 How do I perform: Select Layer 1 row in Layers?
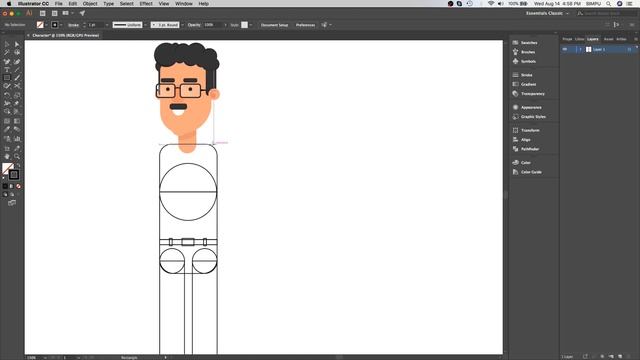[x=599, y=49]
